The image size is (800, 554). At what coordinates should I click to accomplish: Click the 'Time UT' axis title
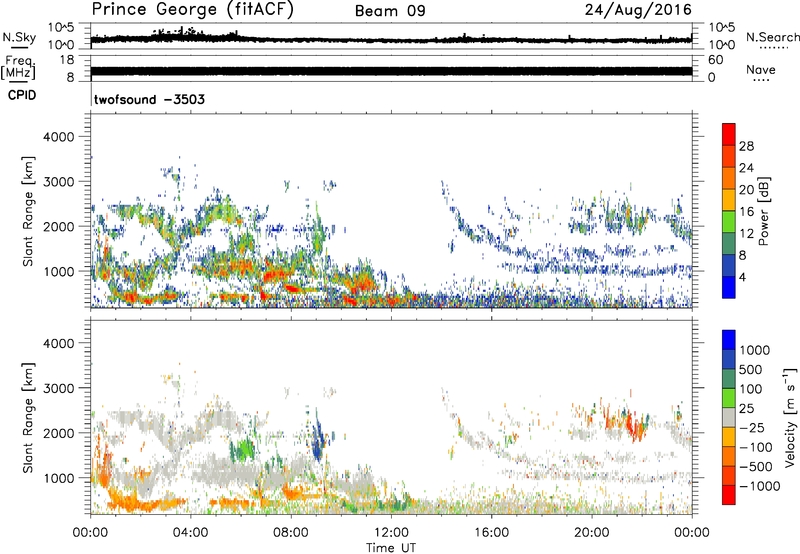(391, 548)
